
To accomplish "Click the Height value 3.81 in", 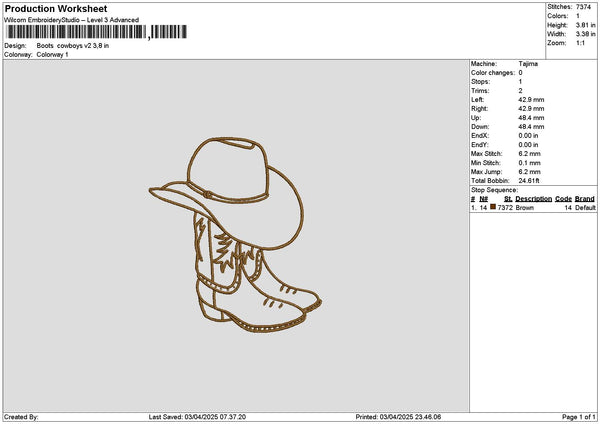I will pyautogui.click(x=585, y=25).
